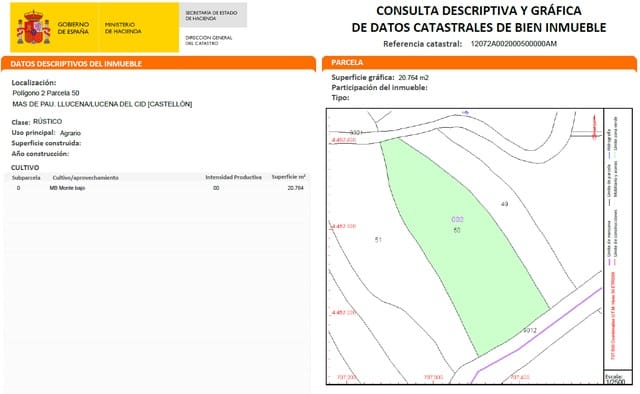Click 'MB Monte bajo' crop cell

tap(67, 188)
